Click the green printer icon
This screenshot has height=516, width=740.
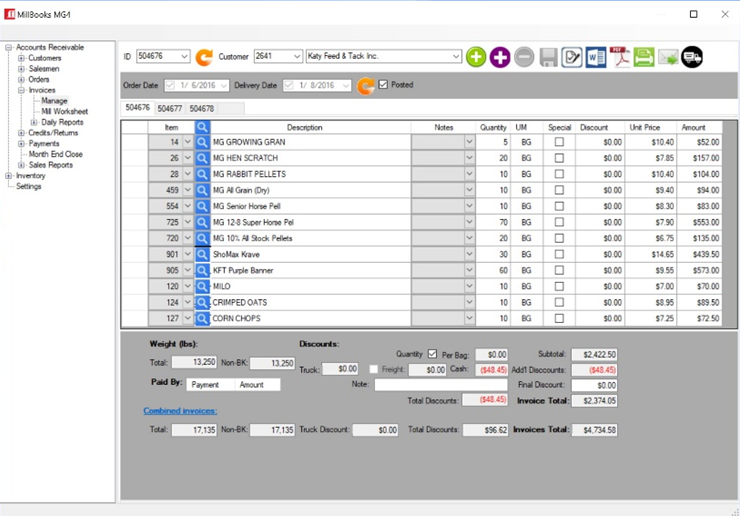644,57
